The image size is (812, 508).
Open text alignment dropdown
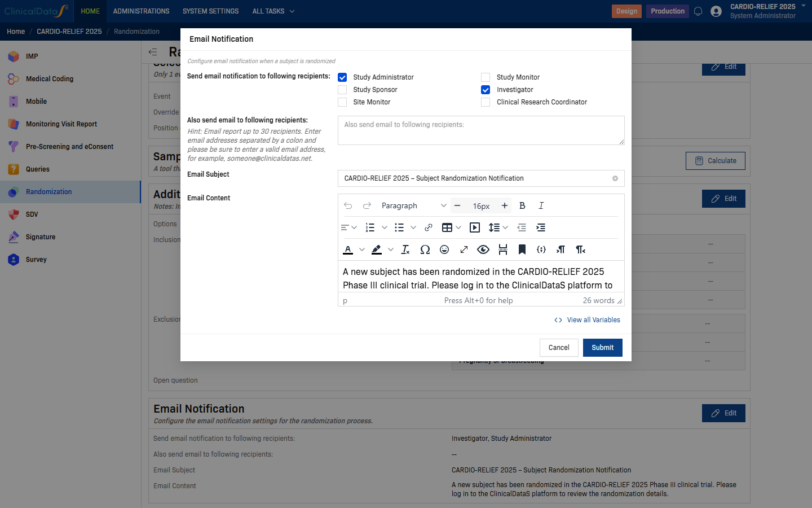349,227
